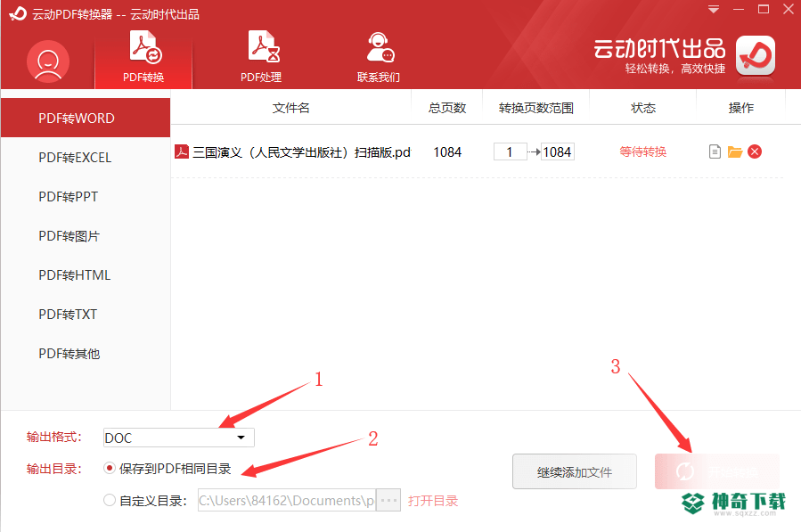
Task: Click the 打开目录 link
Action: coord(433,501)
